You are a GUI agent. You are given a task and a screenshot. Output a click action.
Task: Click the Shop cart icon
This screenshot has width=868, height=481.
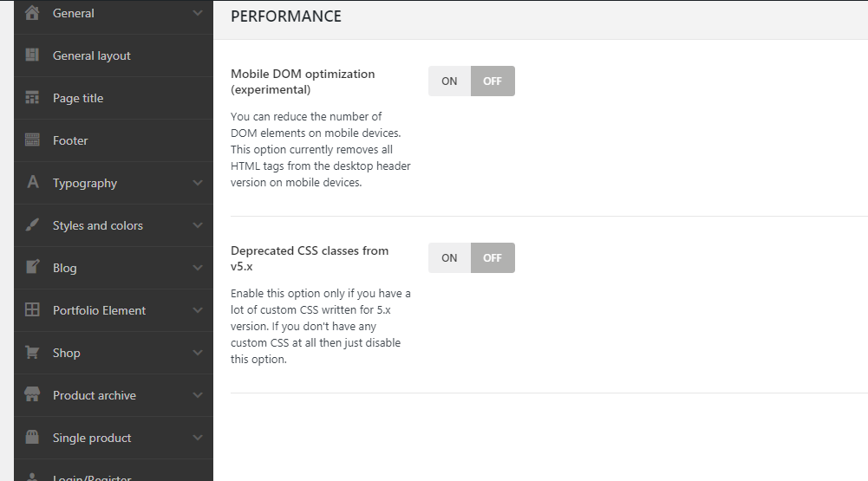point(32,353)
